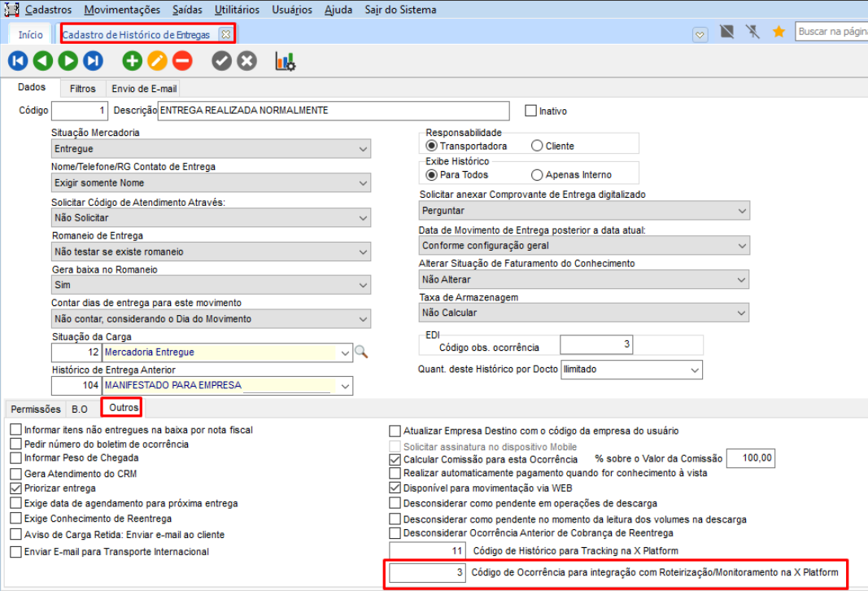Toggle Calcular Comissão para esta Ocorrência
Screen dimensions: 868x591
[x=395, y=459]
